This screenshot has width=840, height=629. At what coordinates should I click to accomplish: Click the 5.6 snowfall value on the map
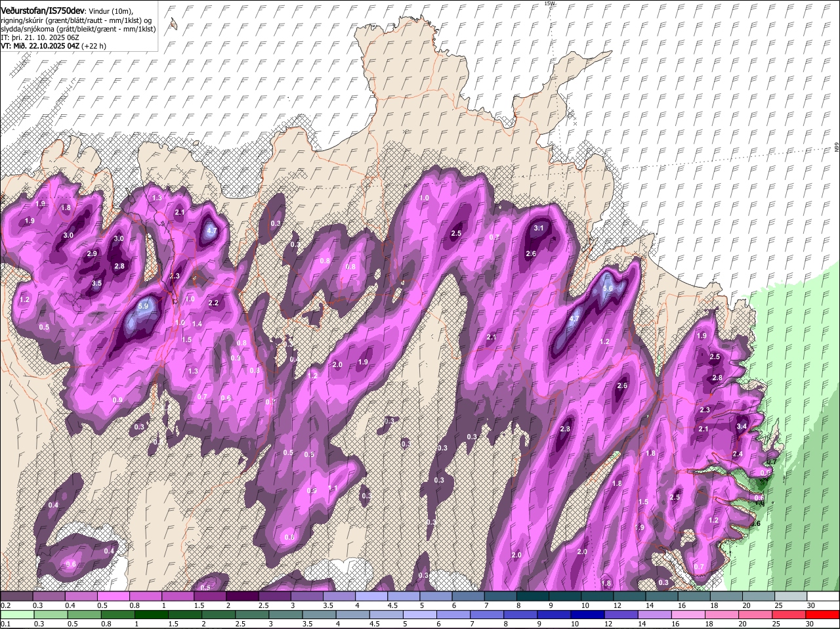(x=607, y=289)
